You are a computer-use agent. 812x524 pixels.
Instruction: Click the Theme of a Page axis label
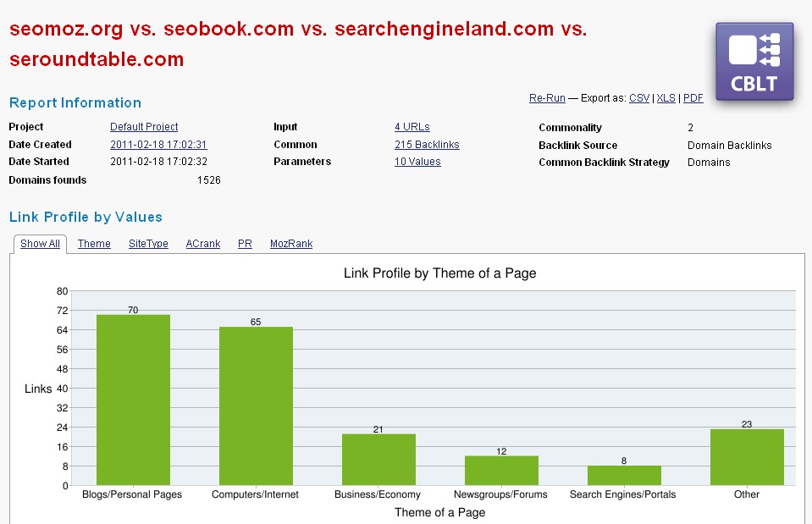click(x=439, y=513)
